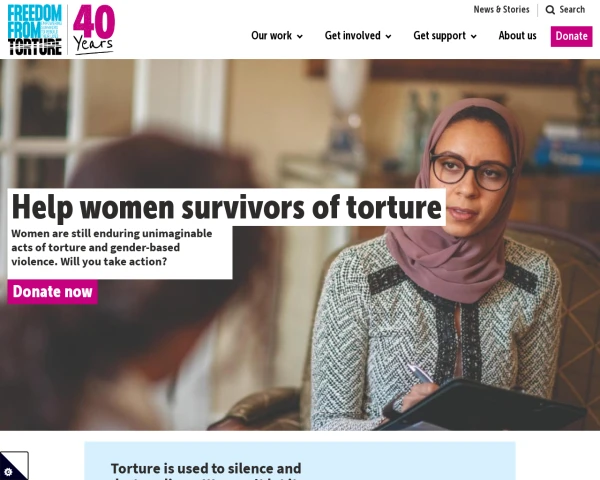Click the light blue info panel
The image size is (600, 480).
click(x=300, y=461)
